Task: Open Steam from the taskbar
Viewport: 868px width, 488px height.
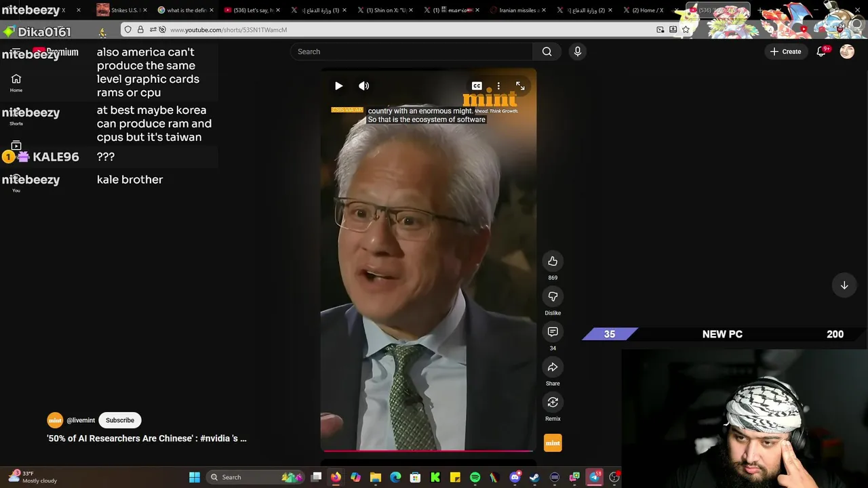Action: tap(534, 477)
